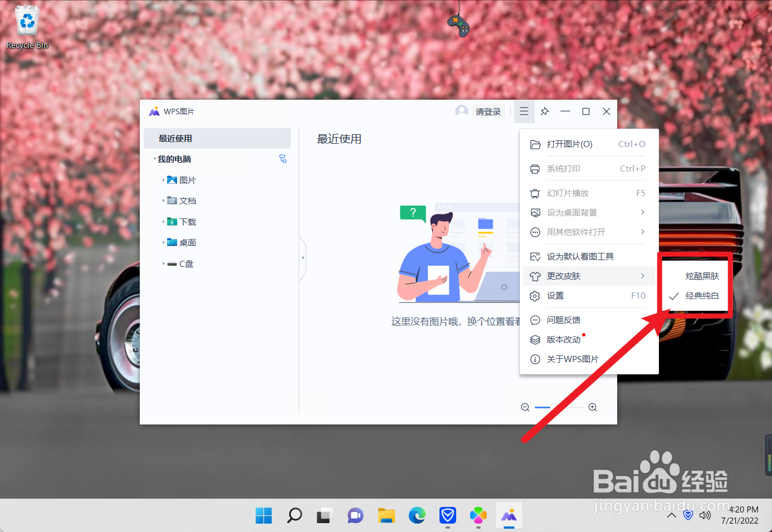This screenshot has height=532, width=772.
Task: Open the volume control in system tray
Action: (x=705, y=515)
